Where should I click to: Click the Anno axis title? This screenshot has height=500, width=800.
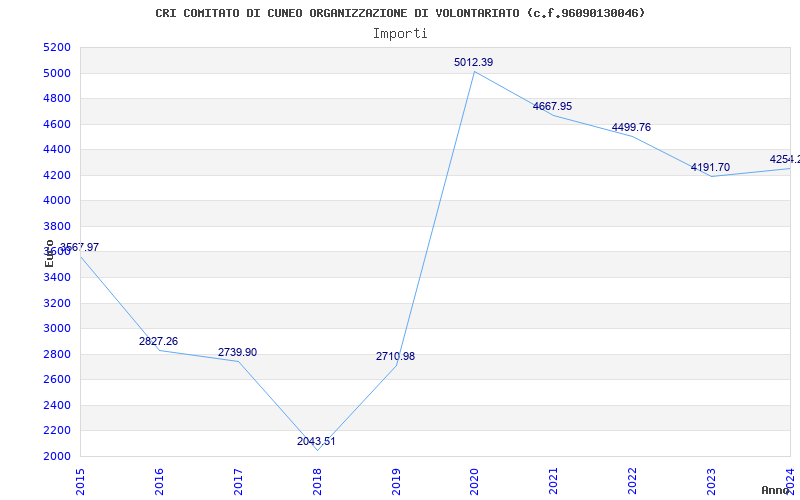coord(776,490)
